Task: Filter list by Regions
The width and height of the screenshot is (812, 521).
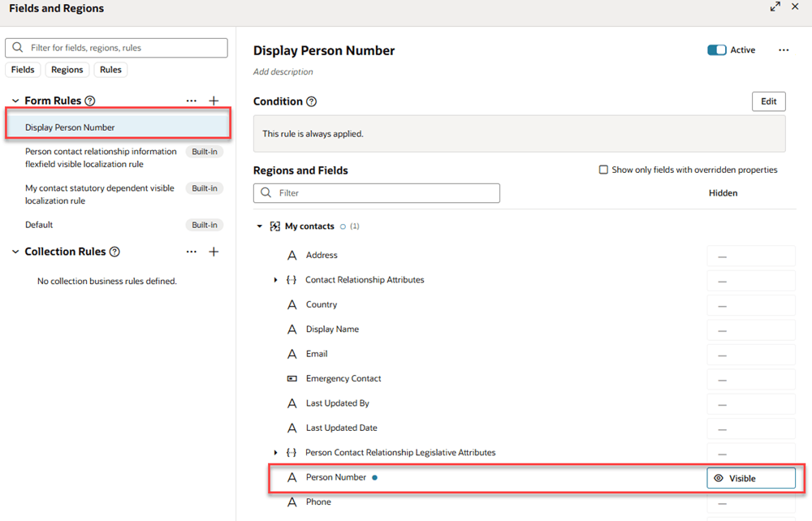Action: (x=67, y=70)
